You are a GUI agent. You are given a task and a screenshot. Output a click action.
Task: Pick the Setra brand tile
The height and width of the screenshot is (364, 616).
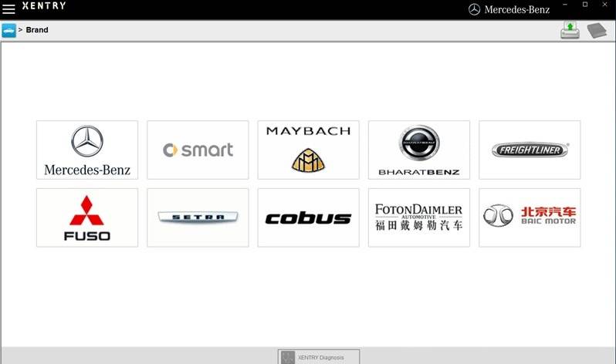coord(198,217)
